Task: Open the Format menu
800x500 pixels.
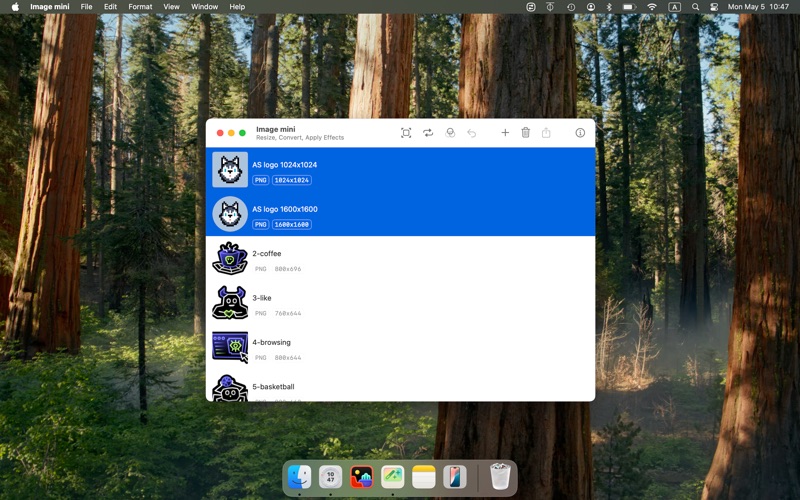Action: coord(140,7)
